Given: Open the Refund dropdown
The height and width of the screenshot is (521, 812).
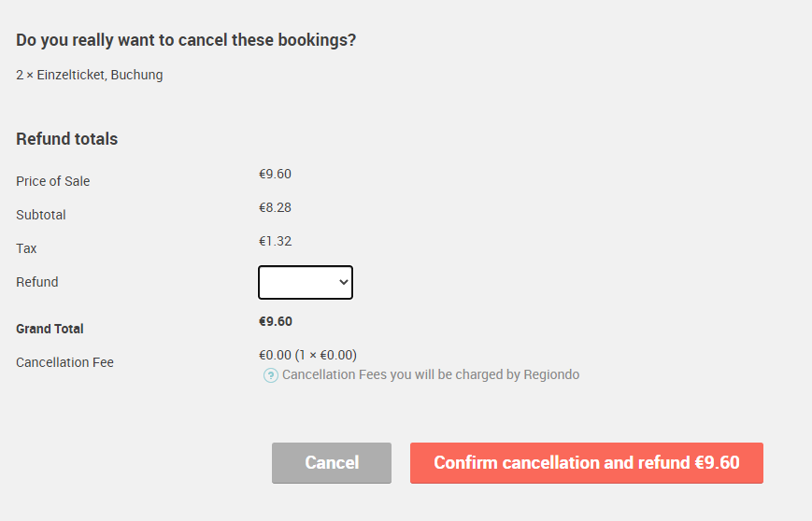Looking at the screenshot, I should click(x=306, y=283).
